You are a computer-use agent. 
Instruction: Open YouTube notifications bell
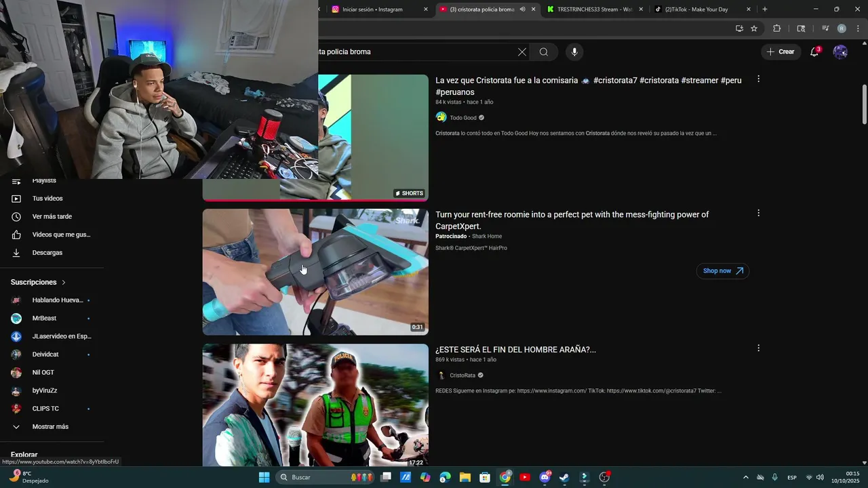point(814,52)
